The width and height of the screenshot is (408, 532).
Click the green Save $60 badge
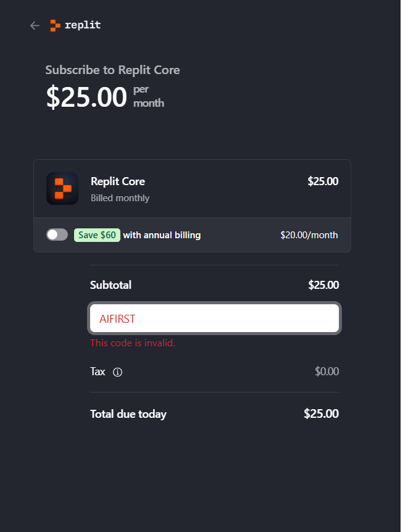[x=97, y=235]
